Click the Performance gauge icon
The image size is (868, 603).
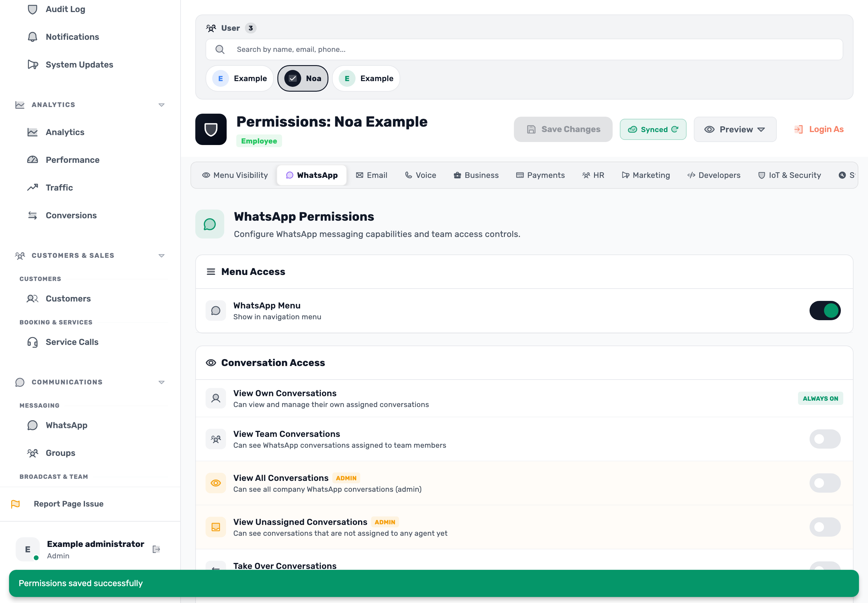click(33, 160)
